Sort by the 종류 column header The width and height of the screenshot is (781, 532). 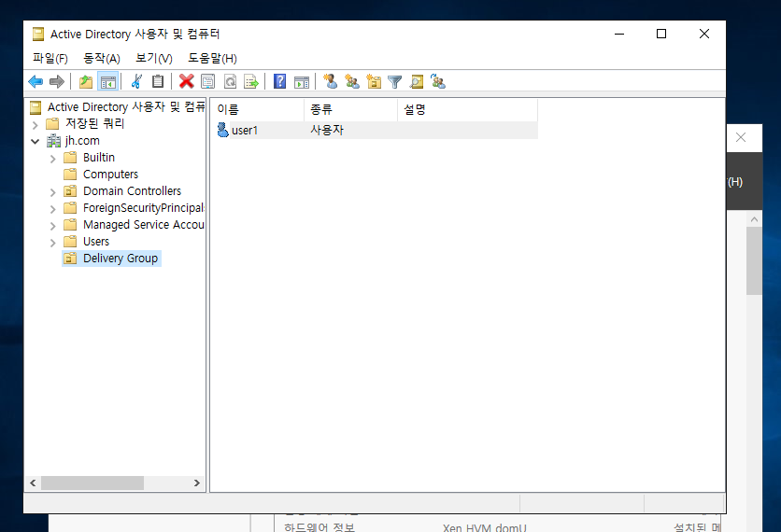coord(350,109)
